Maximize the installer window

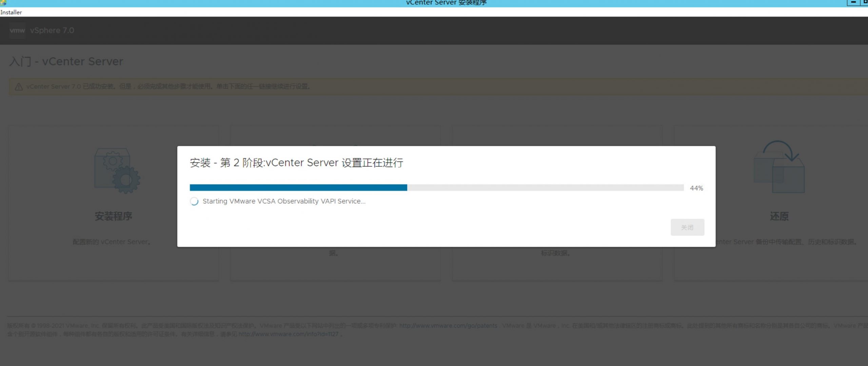click(865, 2)
